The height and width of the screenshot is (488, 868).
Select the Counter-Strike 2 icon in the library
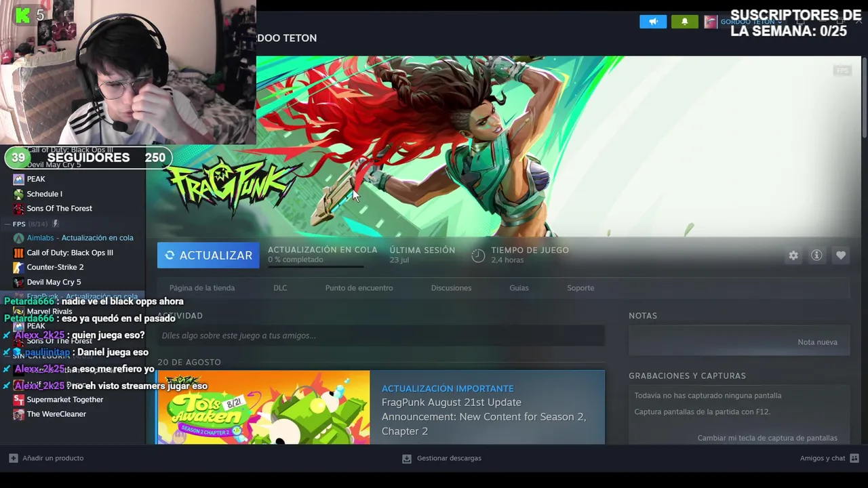coord(19,268)
